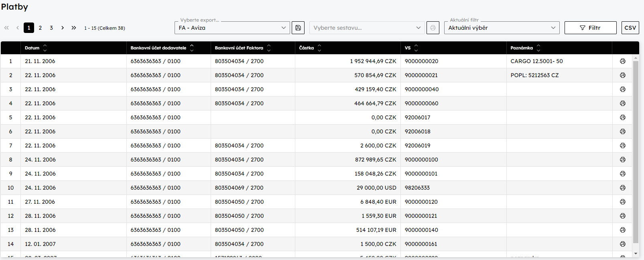644x260 pixels.
Task: Select page 3 in pagination
Action: tap(51, 28)
